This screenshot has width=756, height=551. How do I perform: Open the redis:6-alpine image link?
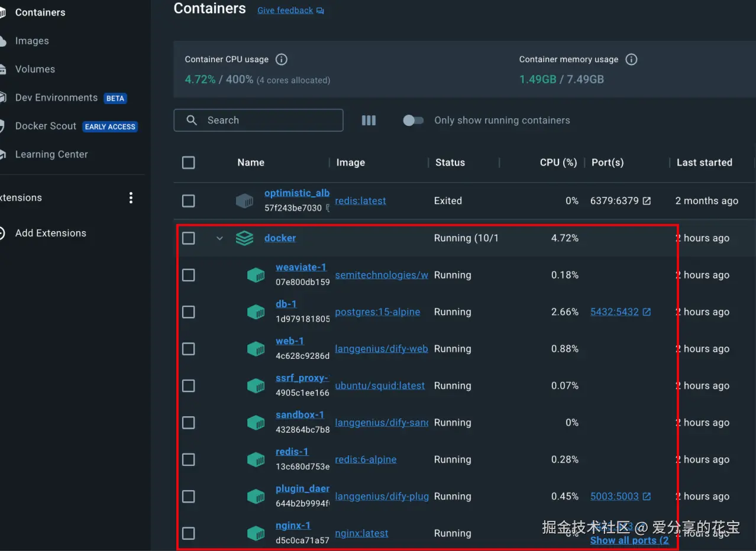tap(366, 459)
